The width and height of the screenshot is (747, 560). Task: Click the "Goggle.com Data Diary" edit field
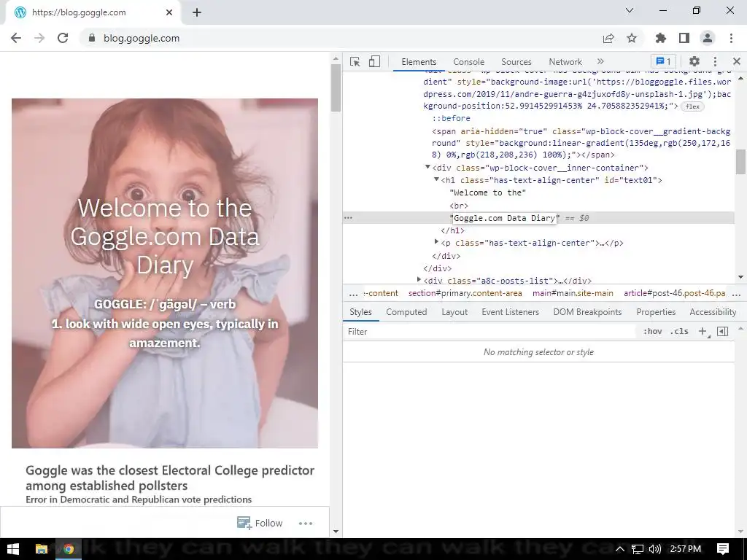505,218
